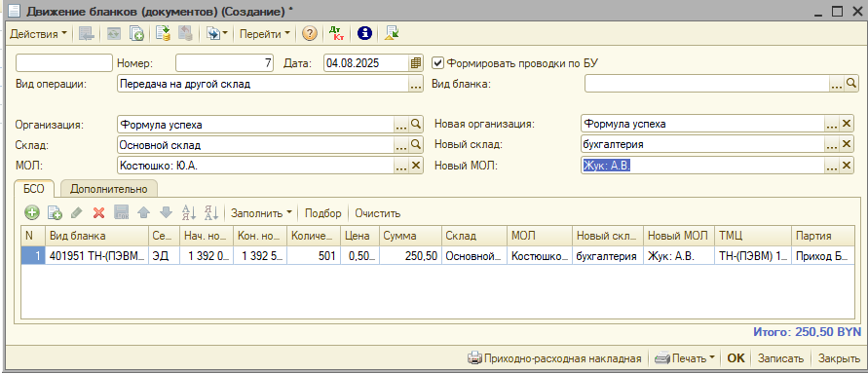868x374 pixels.
Task: Select the sum cell 250,50
Action: click(410, 256)
